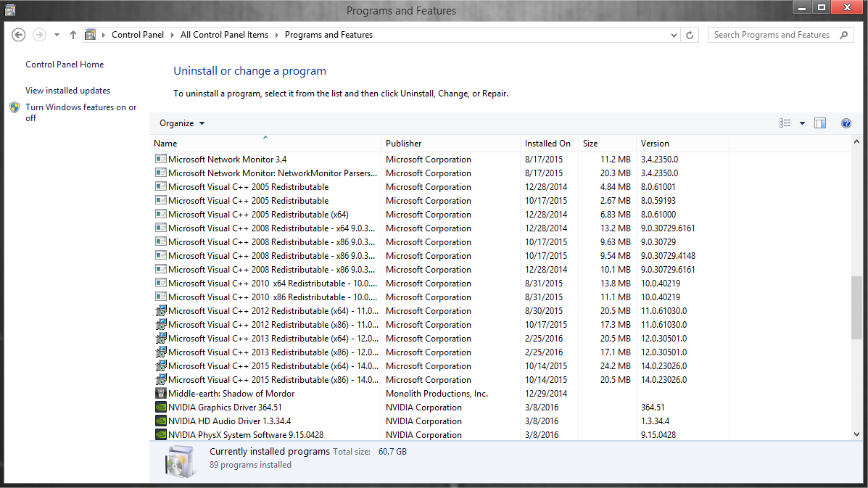868x488 pixels.
Task: Open More options view dropdown arrow
Action: [x=802, y=123]
